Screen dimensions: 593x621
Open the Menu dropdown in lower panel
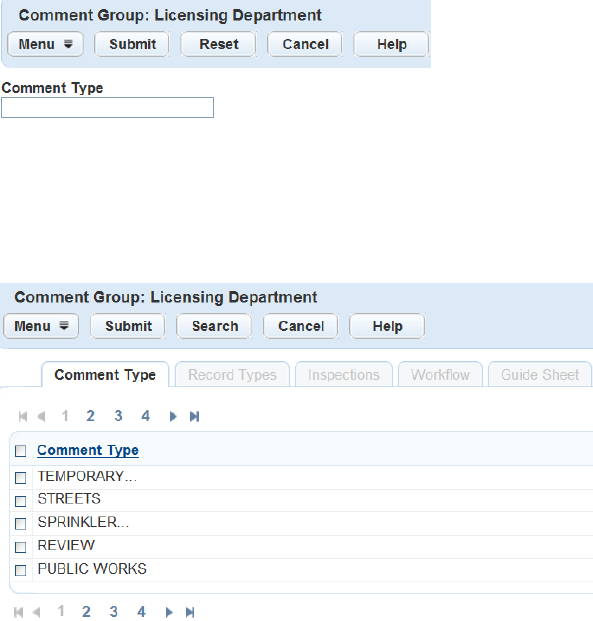(x=41, y=326)
